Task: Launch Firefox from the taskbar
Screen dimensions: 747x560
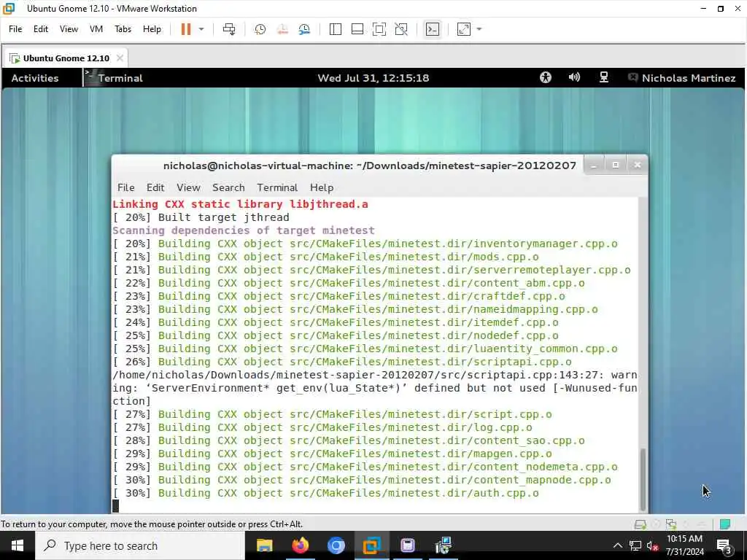Action: point(300,545)
